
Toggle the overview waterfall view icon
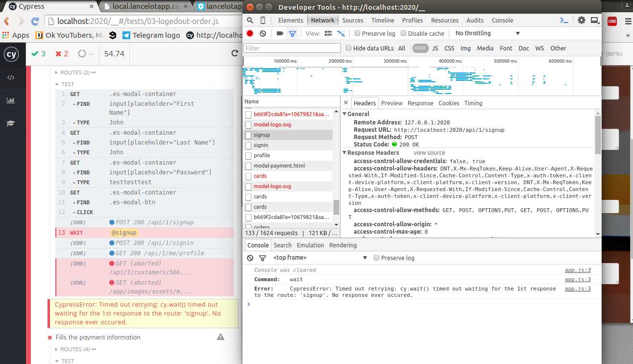(341, 33)
